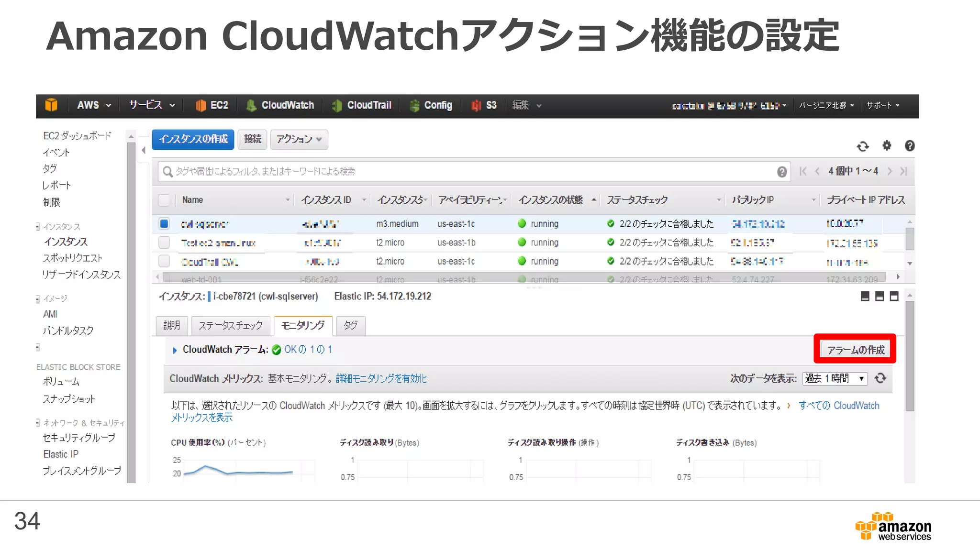Open the CloudWatch shortcut in top bar
This screenshot has width=980, height=551.
[280, 105]
